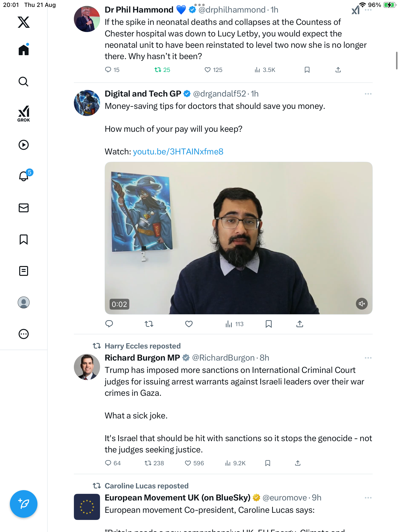Open the youtu.be/3HTAINxfme8 link
Viewport: 399px width, 532px height.
(178, 152)
